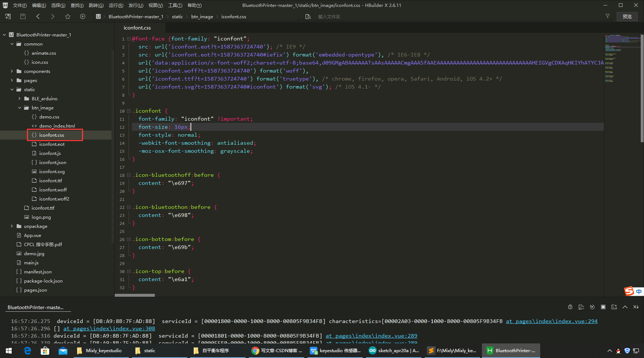Fold the @font-face block at line 1
The width and height of the screenshot is (644, 358).
(x=129, y=39)
